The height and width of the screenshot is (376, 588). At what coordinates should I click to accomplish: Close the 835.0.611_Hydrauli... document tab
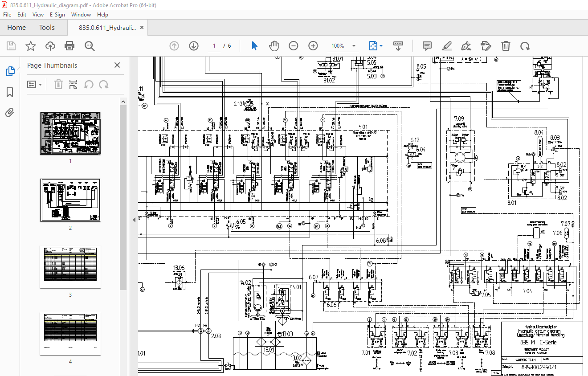click(x=142, y=28)
